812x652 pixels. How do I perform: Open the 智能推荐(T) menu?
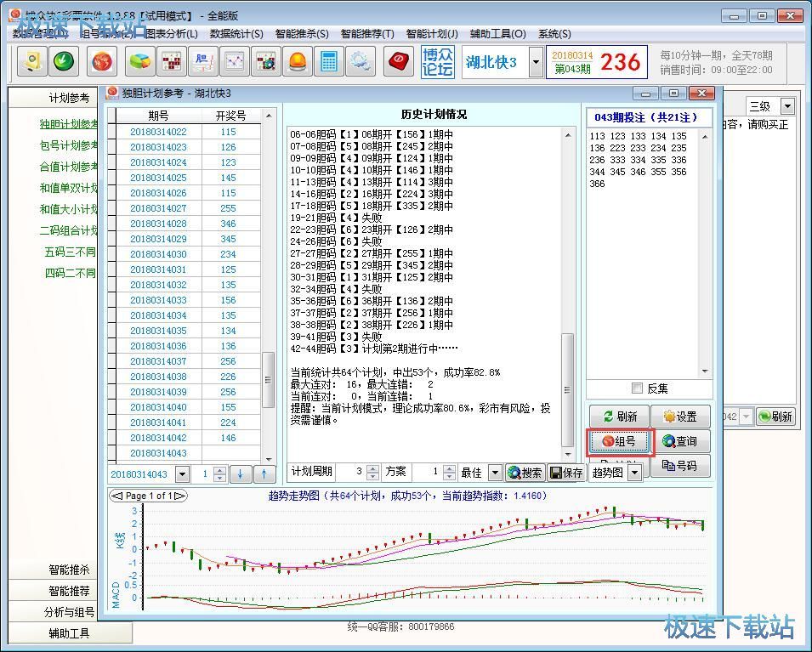click(x=367, y=34)
